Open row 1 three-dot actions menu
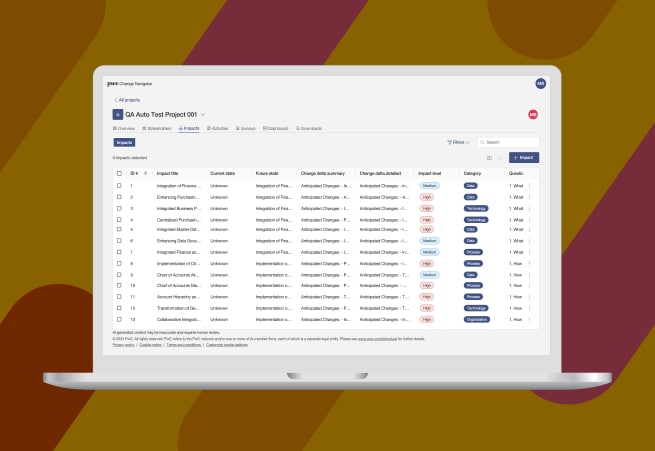This screenshot has height=451, width=655. click(x=529, y=186)
